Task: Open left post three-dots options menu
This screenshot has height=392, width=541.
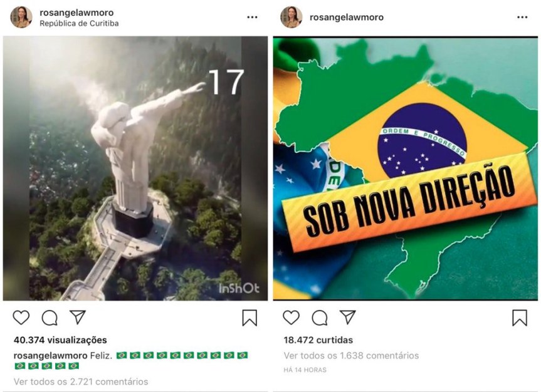Action: pos(252,18)
